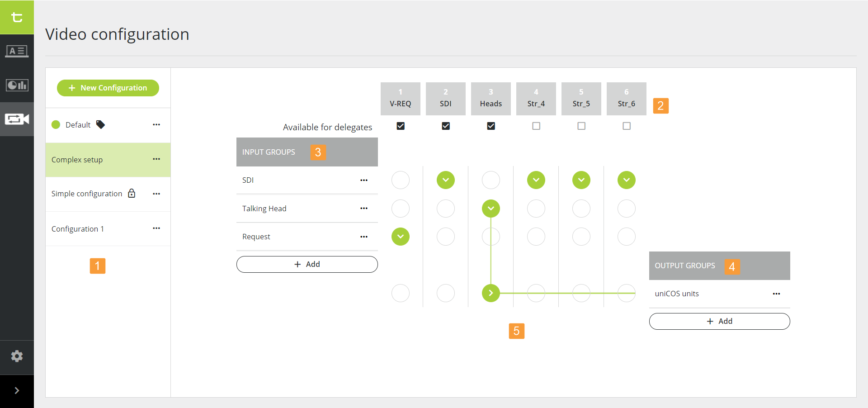Expand the left sidebar with arrow
Screen dimensions: 868x408
click(17, 391)
